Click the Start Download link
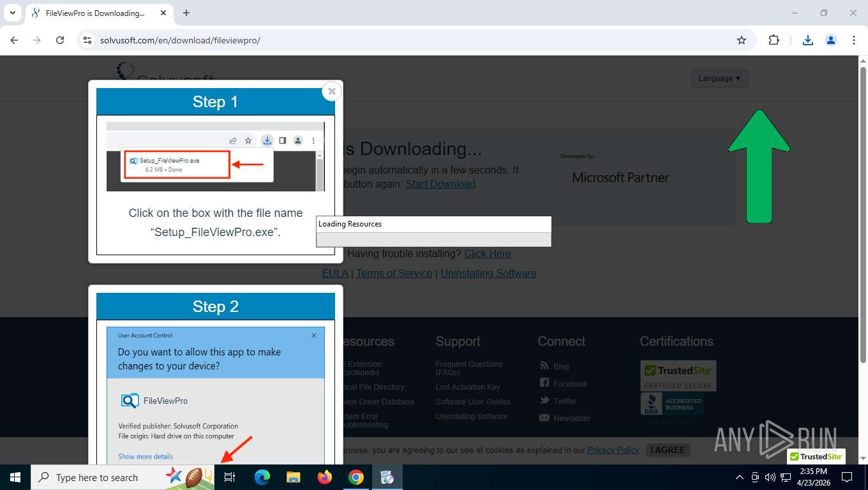 point(440,184)
